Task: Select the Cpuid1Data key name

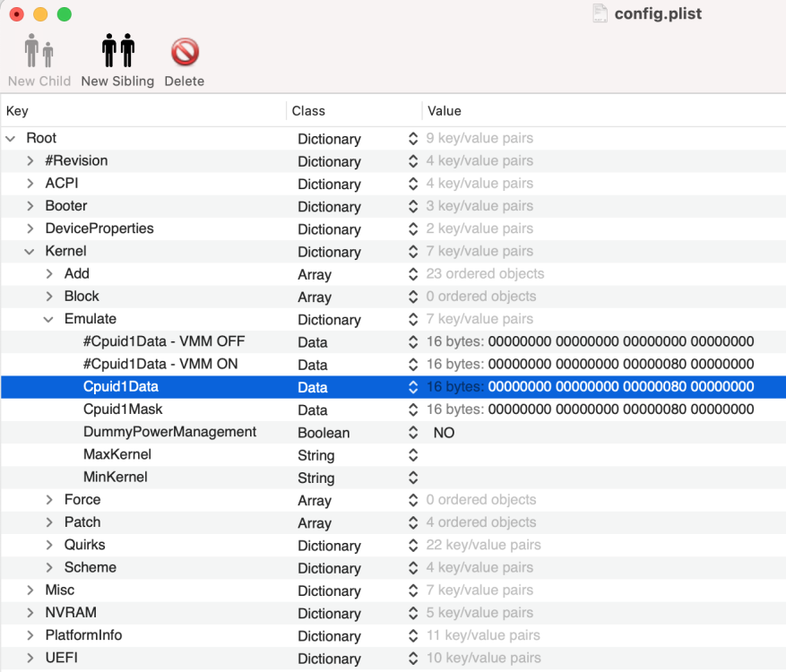Action: click(121, 386)
